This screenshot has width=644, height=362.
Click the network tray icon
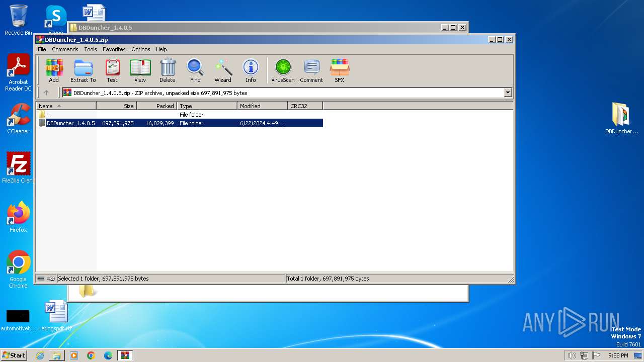[x=584, y=355]
